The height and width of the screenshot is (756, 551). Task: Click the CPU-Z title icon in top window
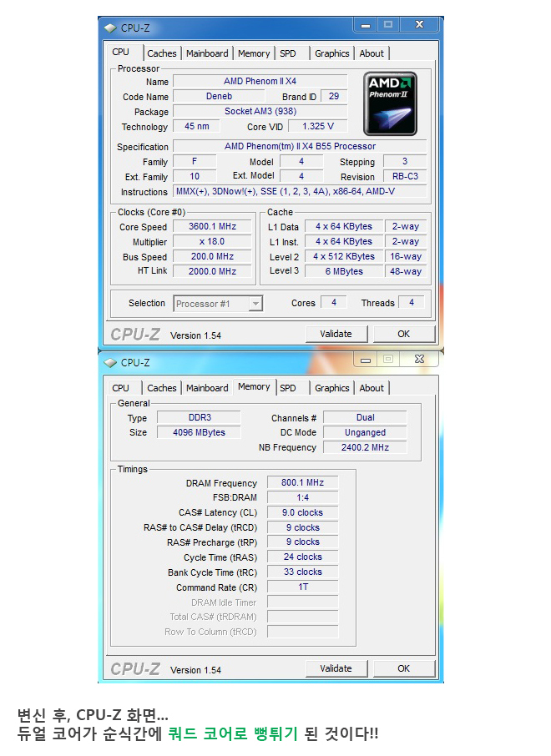coord(110,28)
